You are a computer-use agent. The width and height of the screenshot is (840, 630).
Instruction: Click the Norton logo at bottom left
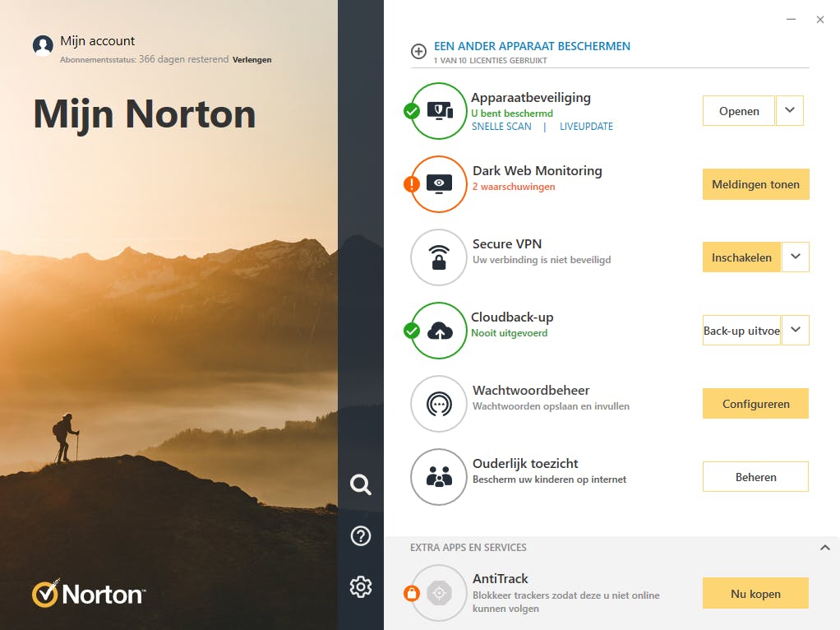89,594
